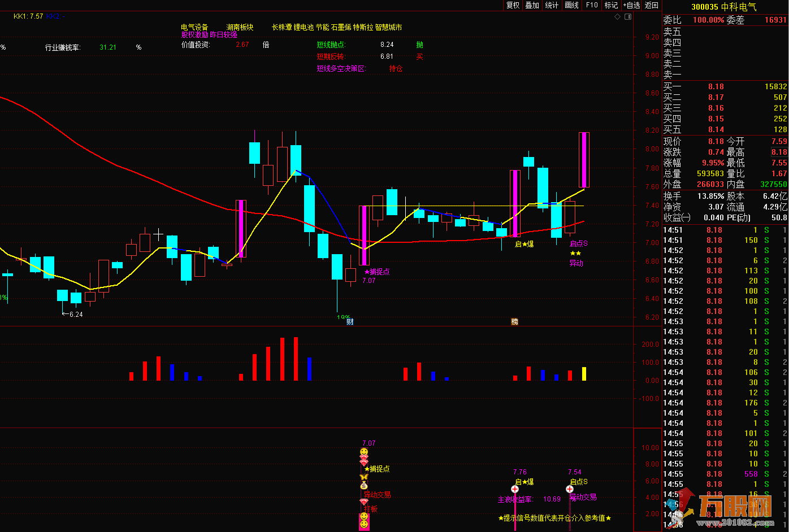This screenshot has height=532, width=789.
Task: Open the F10 company info button
Action: [592, 5]
